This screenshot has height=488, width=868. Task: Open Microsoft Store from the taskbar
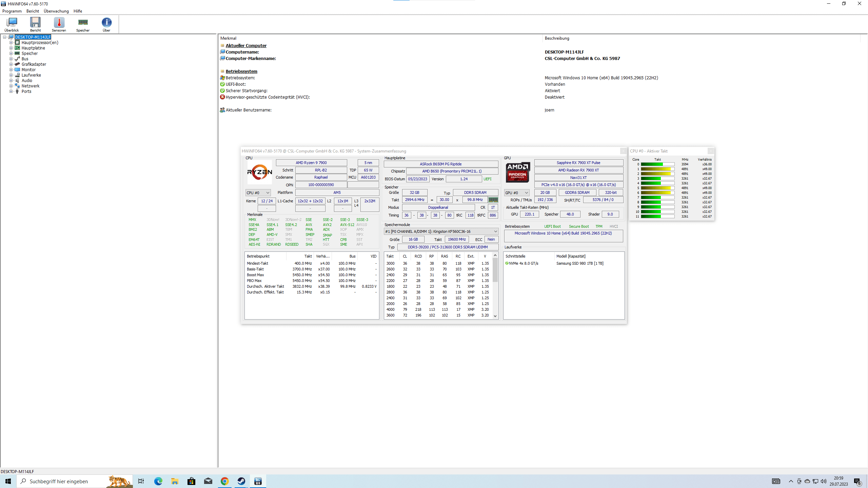[191, 481]
